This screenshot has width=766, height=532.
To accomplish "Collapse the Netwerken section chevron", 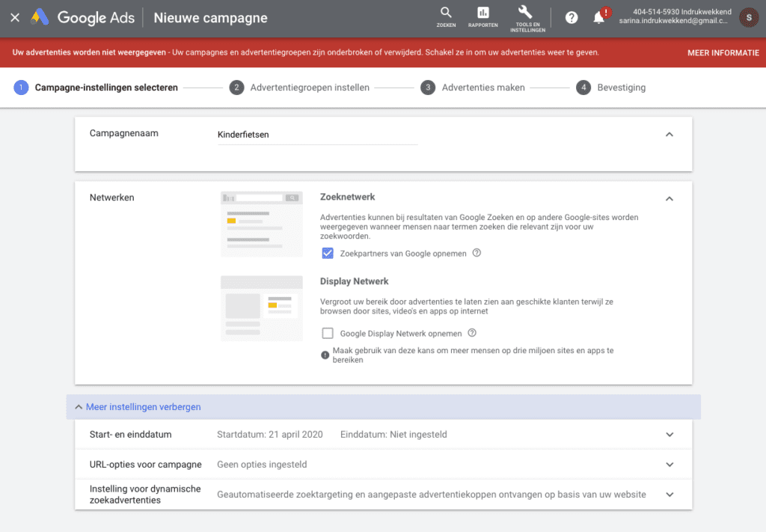I will click(670, 199).
